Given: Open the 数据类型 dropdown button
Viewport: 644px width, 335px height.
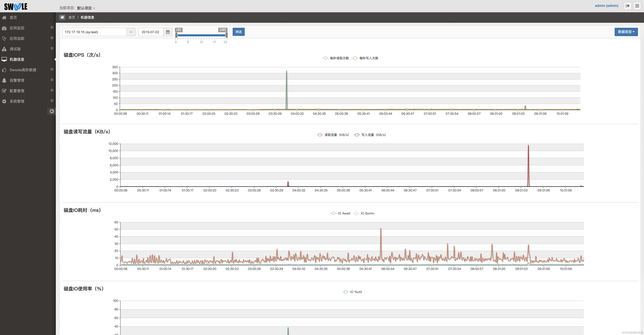Looking at the screenshot, I should (x=626, y=32).
